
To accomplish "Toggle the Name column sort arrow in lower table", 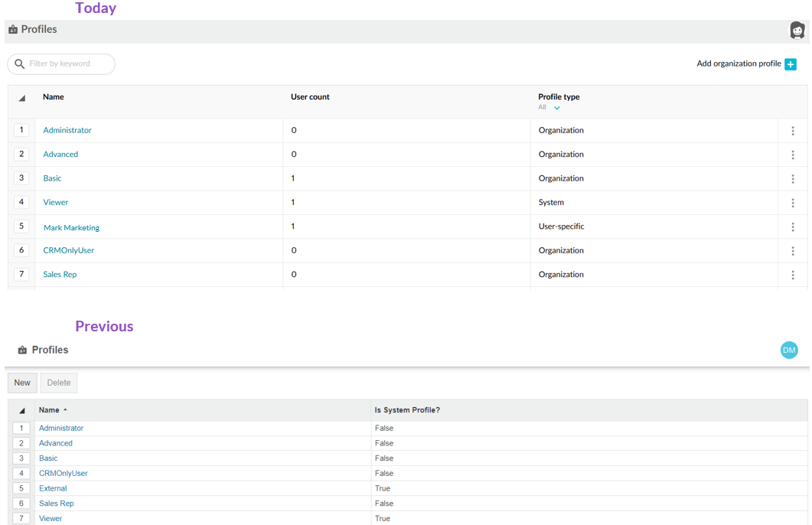I will pos(65,410).
